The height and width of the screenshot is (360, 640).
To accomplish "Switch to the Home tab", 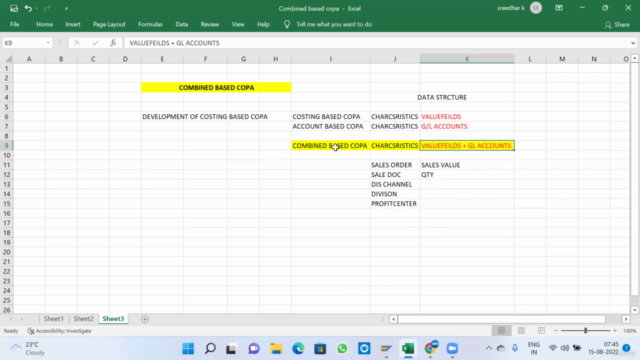I will click(44, 24).
